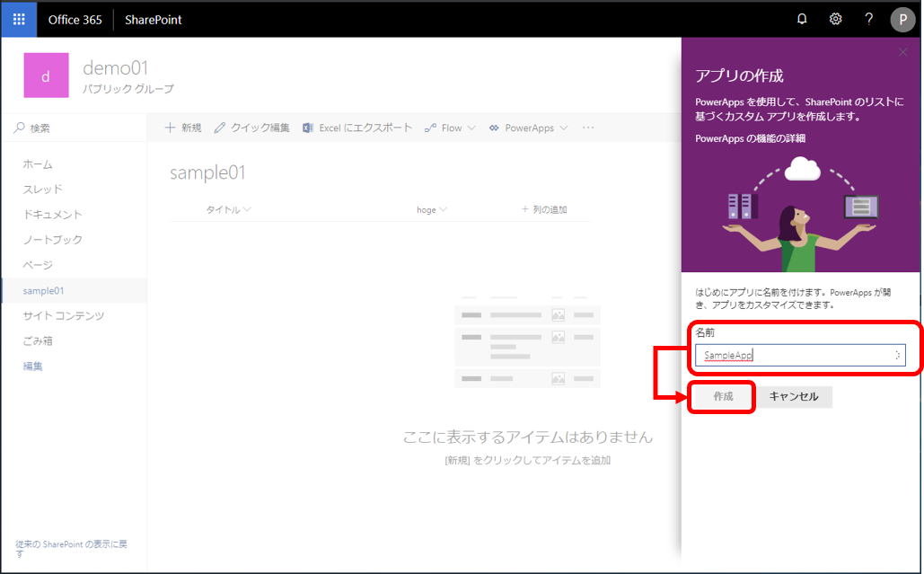Open the Flow dropdown

pyautogui.click(x=449, y=128)
